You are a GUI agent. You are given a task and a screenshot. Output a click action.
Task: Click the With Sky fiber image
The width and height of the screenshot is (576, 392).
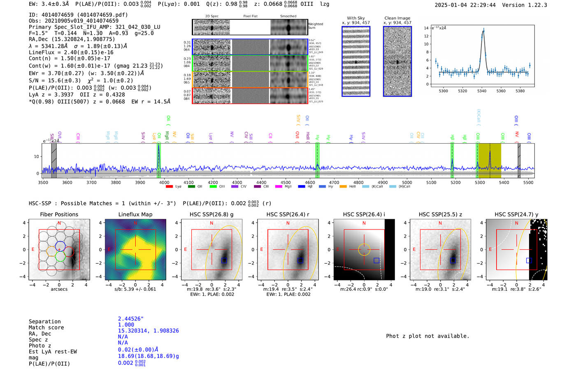(356, 61)
